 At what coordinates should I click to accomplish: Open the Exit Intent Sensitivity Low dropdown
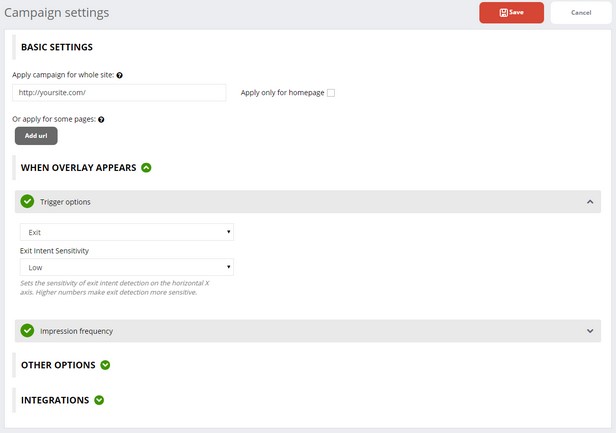coord(127,267)
